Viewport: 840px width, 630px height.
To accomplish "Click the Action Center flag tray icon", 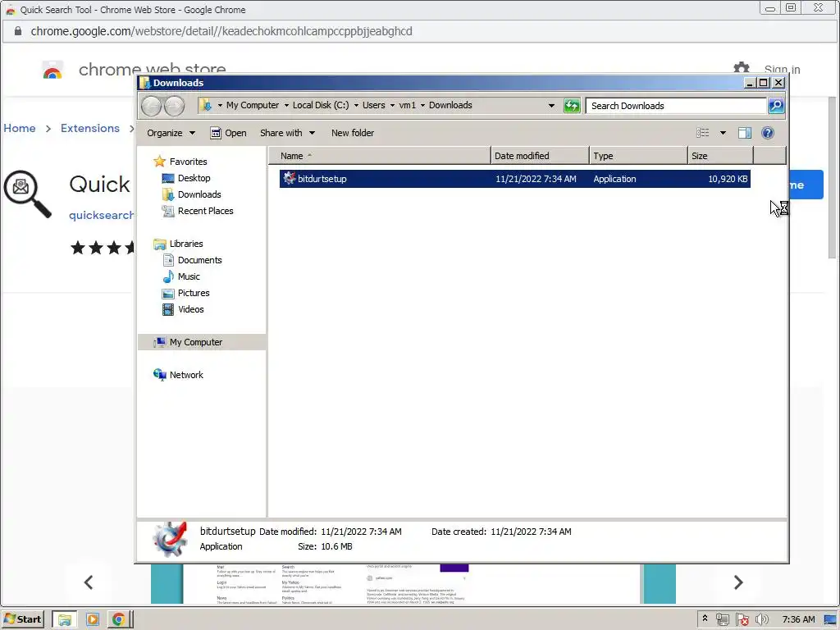I will coord(742,620).
